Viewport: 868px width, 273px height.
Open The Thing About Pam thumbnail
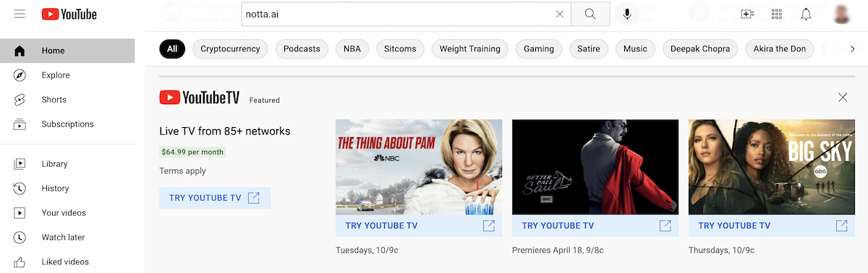(x=419, y=167)
